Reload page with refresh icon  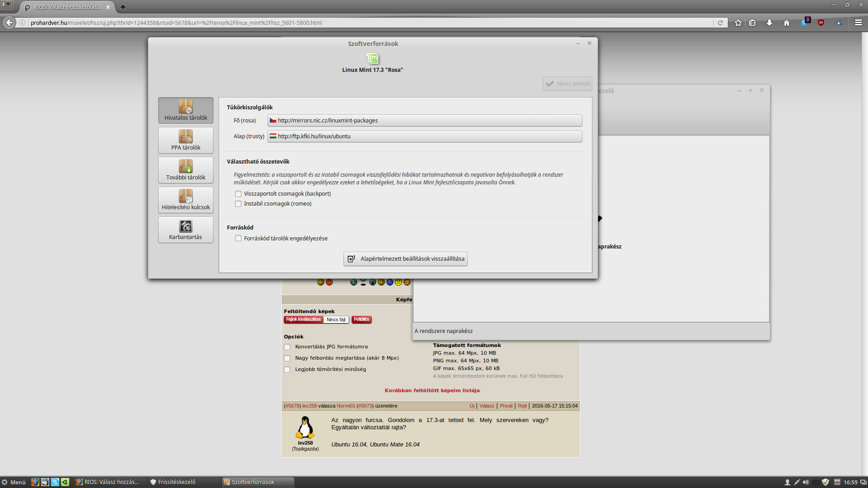[720, 23]
